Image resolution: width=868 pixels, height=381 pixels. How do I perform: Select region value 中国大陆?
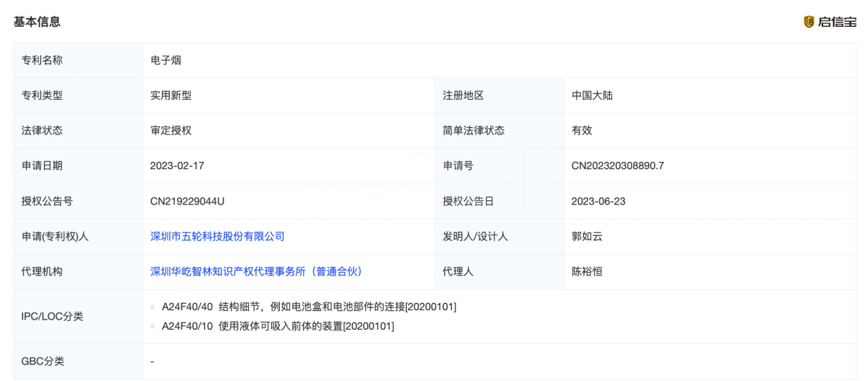click(592, 95)
